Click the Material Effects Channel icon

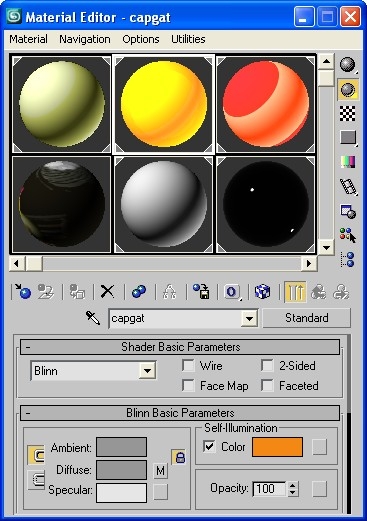click(232, 292)
